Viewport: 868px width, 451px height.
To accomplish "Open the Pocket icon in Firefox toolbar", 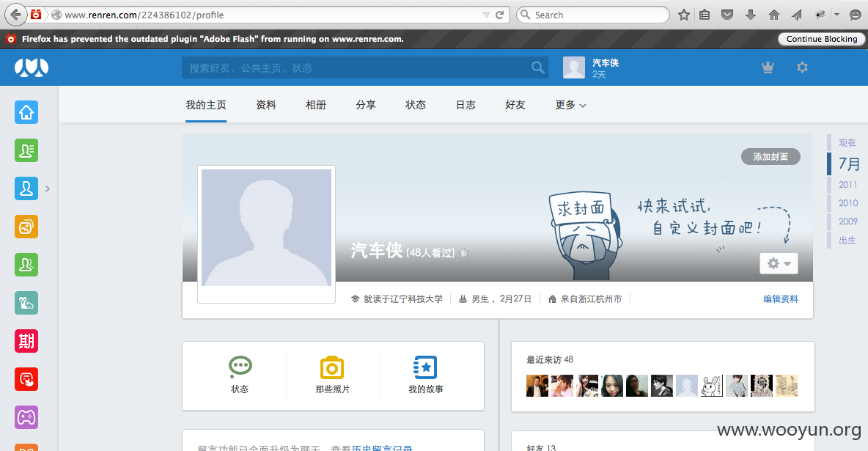I will (727, 15).
